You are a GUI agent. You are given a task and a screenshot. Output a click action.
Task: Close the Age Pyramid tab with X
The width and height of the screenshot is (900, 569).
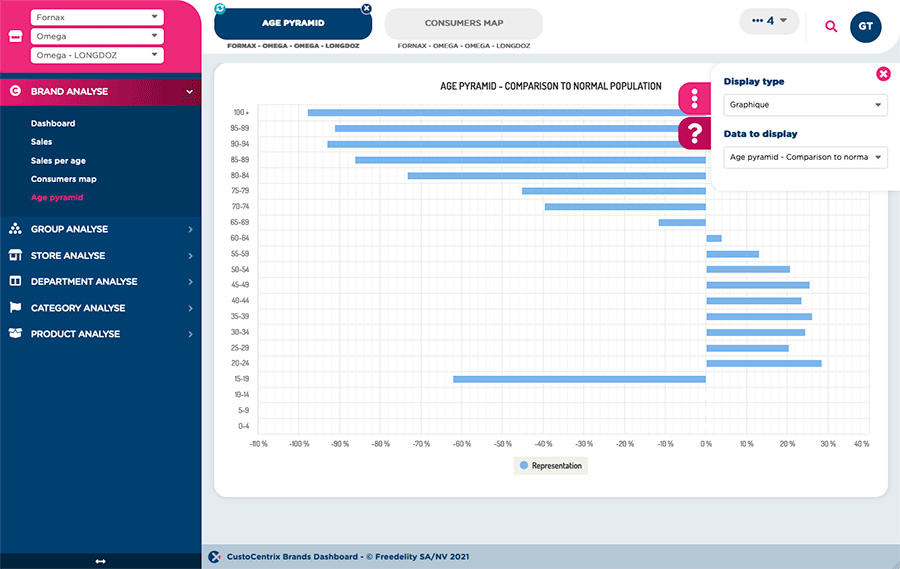(x=366, y=8)
